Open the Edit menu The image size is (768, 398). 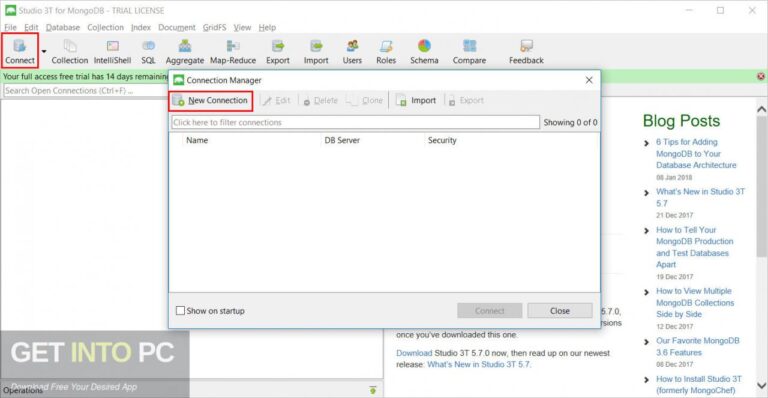click(31, 27)
